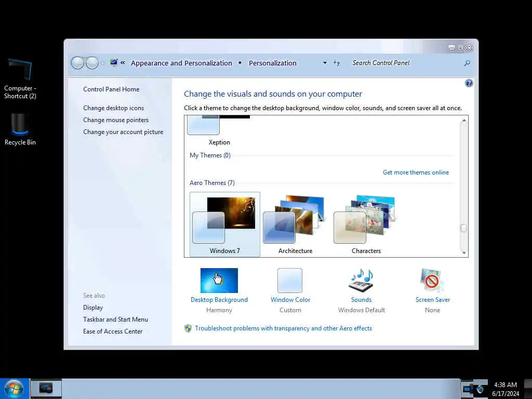The image size is (532, 399).
Task: Click the Sounds text link
Action: (362, 300)
